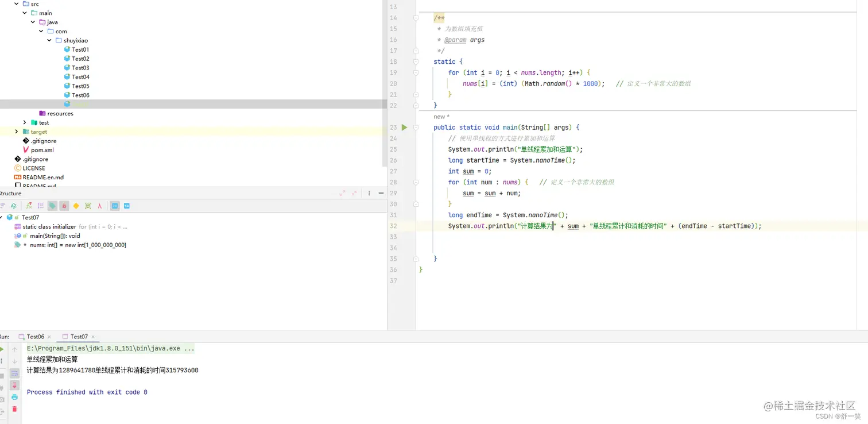Click the @param tag in Javadoc
The image size is (868, 424).
tap(455, 40)
